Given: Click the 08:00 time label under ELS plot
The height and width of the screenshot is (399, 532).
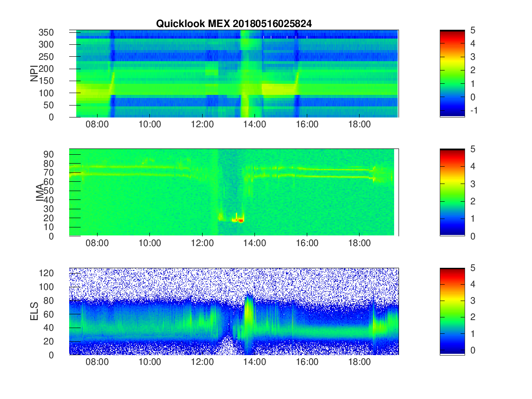Looking at the screenshot, I should (98, 362).
